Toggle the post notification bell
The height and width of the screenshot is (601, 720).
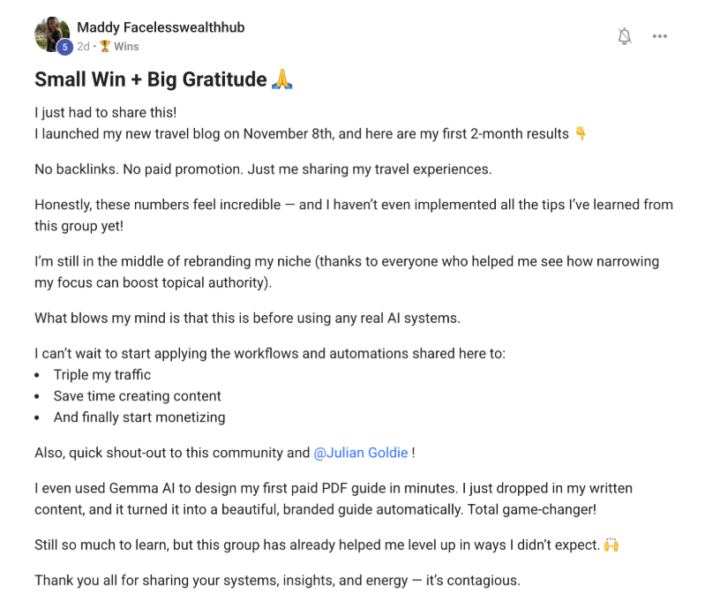pos(625,36)
